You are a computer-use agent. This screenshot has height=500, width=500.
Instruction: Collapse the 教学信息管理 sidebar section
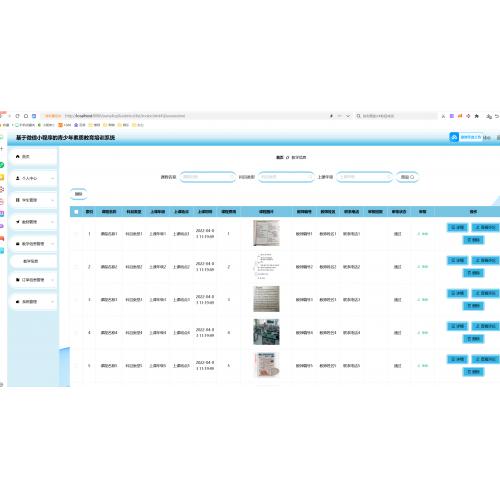[x=34, y=244]
